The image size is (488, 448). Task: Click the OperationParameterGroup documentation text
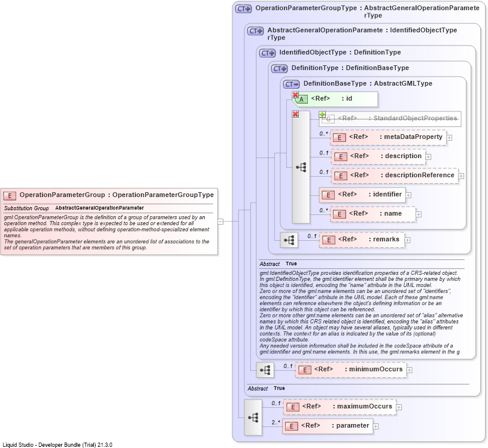point(107,232)
